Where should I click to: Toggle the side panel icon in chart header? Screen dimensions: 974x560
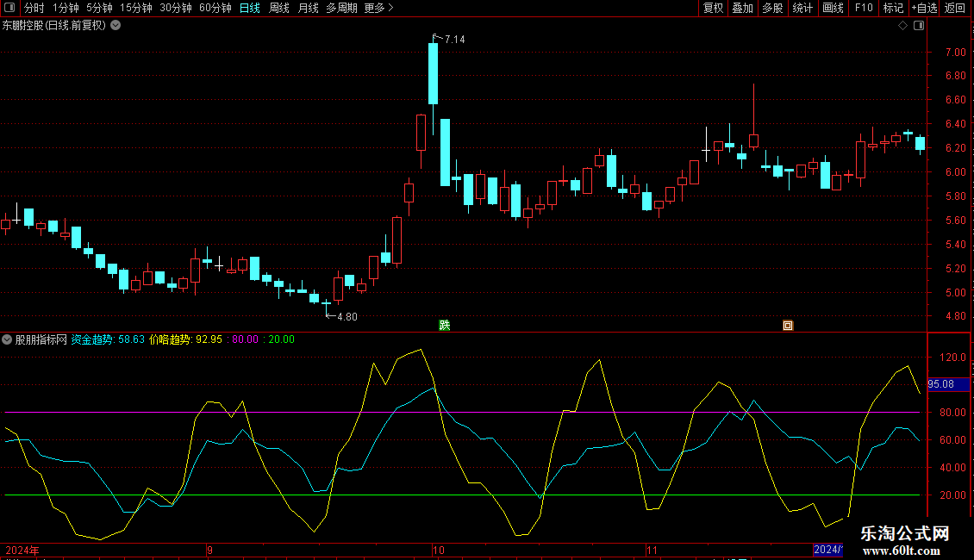pyautogui.click(x=919, y=26)
